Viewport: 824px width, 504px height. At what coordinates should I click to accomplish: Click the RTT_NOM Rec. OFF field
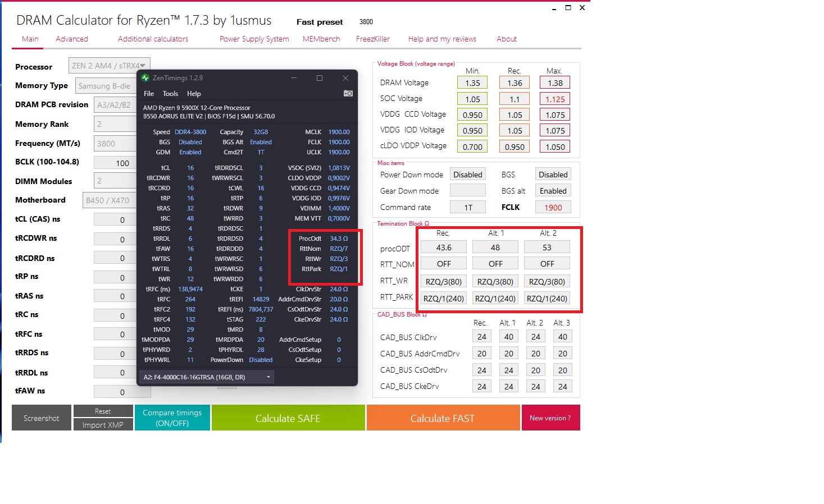pyautogui.click(x=444, y=263)
